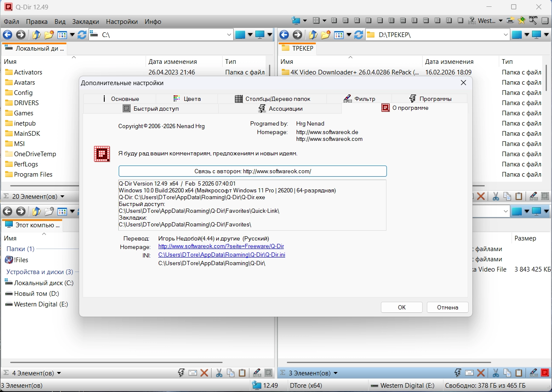The image size is (552, 392).
Task: Click the cut scissors icon in bottom-left pane
Action: tap(219, 373)
